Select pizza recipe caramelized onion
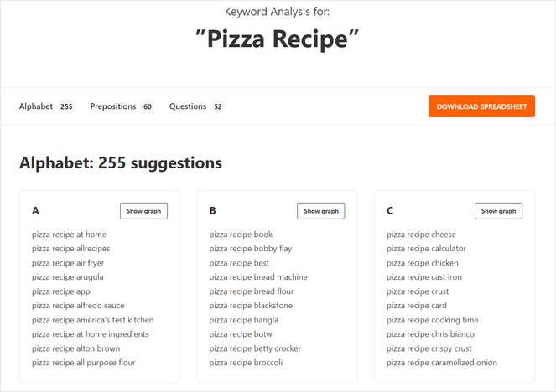This screenshot has width=556, height=392. (442, 363)
